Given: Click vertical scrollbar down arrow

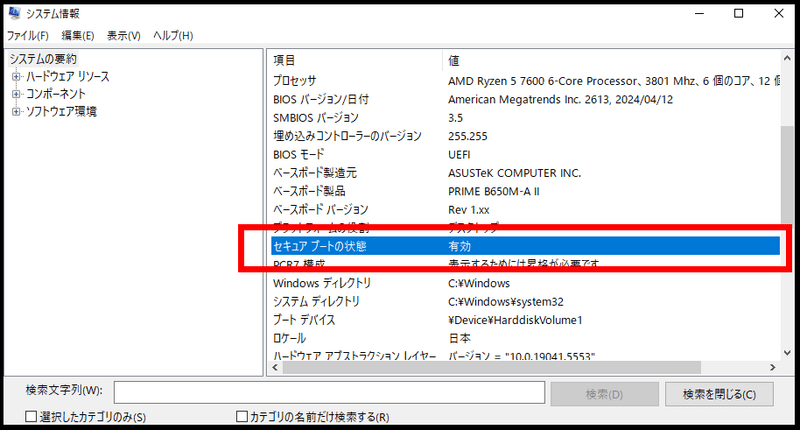Looking at the screenshot, I should pyautogui.click(x=787, y=353).
